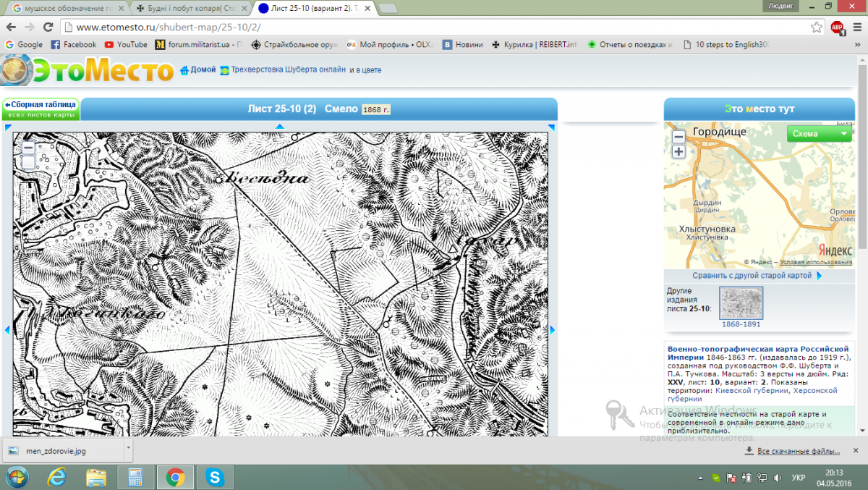Zoom out the old Shubert map
Viewport: 868px width, 490px height.
point(28,147)
